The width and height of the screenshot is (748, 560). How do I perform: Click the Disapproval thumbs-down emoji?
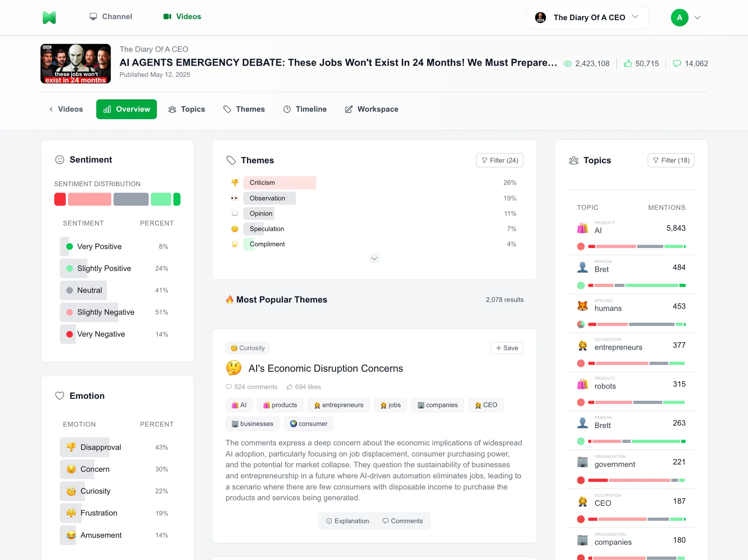pyautogui.click(x=71, y=447)
